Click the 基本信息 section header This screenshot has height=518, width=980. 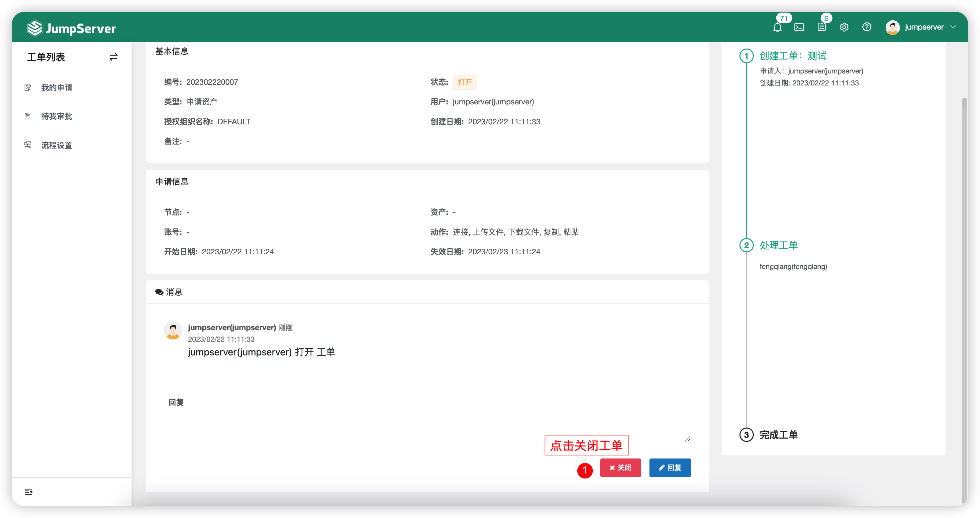[x=171, y=51]
